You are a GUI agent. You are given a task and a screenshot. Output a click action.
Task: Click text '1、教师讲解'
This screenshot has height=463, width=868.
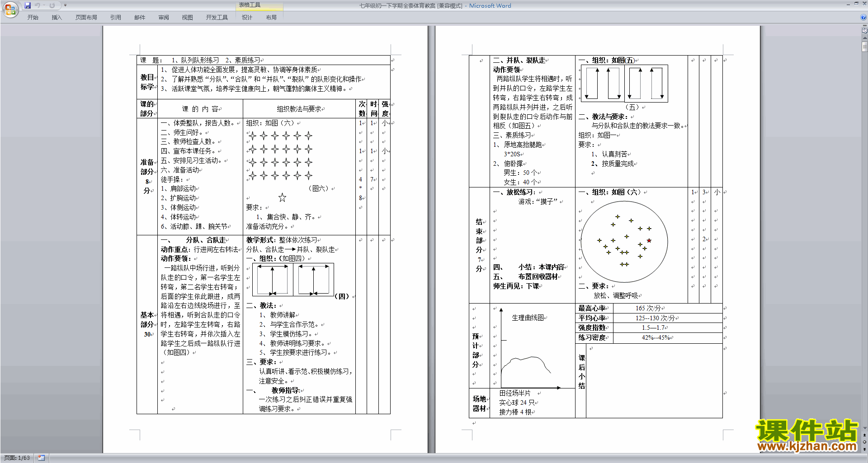click(277, 315)
